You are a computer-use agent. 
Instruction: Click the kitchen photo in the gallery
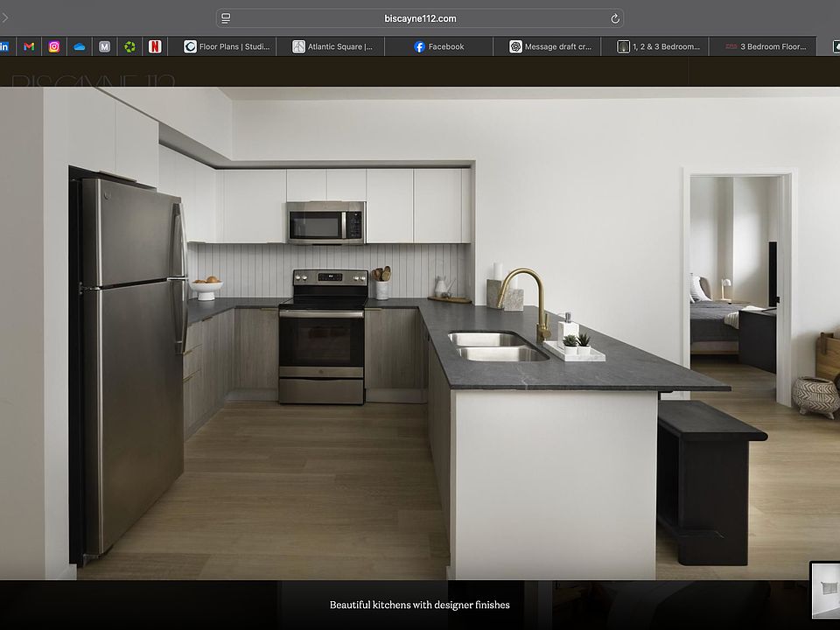pyautogui.click(x=420, y=332)
